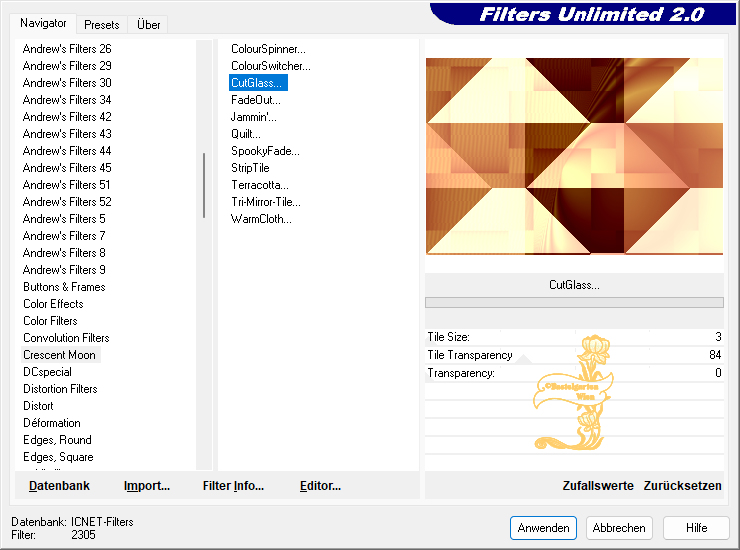Open Filter Info...

233,486
